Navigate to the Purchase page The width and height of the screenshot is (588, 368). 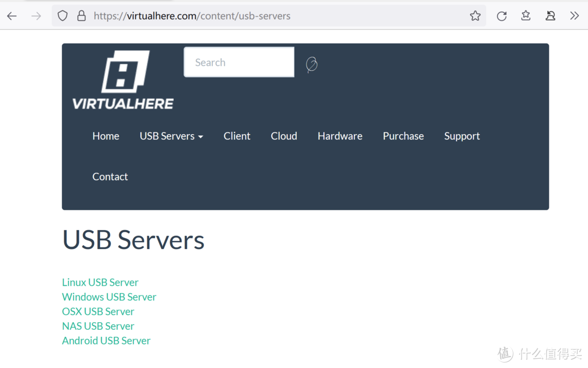pyautogui.click(x=403, y=136)
